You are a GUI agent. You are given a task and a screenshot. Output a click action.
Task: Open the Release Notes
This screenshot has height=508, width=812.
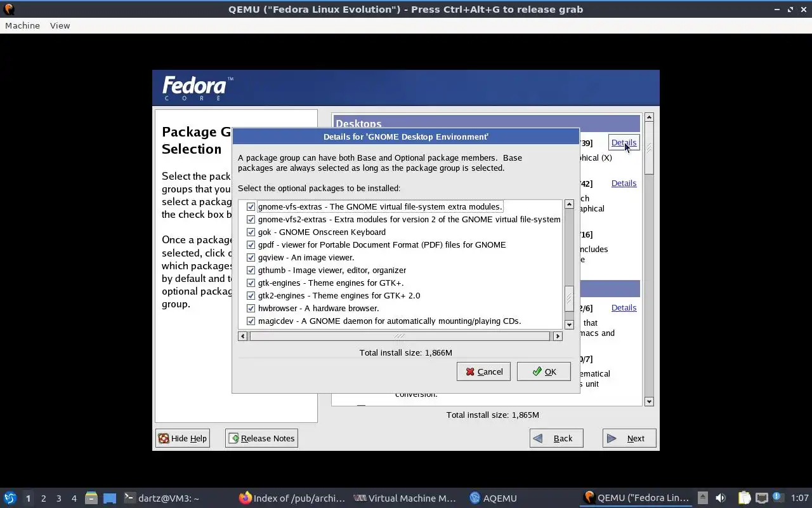click(261, 438)
